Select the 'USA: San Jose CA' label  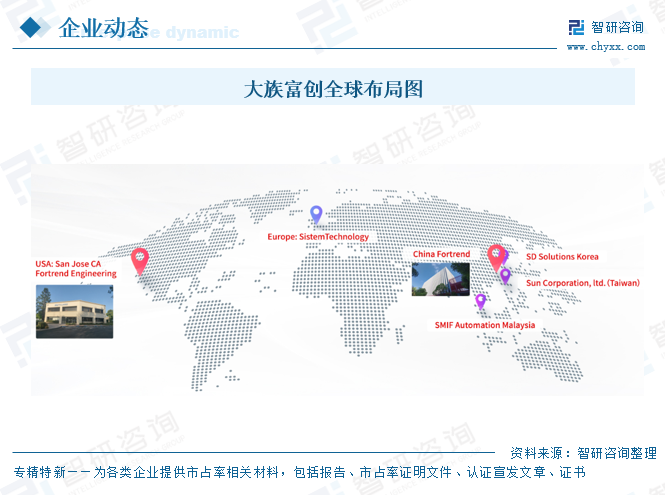(68, 263)
